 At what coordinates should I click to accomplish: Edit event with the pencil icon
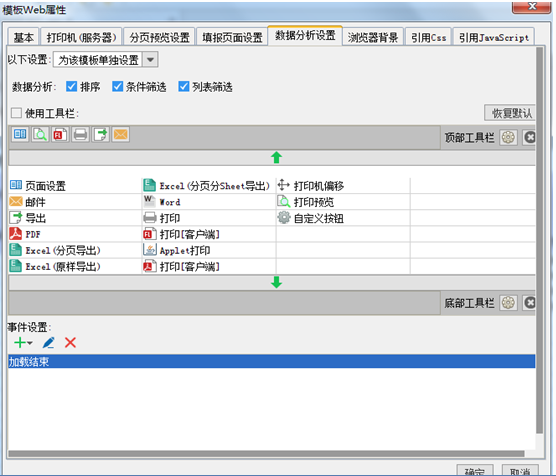click(49, 343)
